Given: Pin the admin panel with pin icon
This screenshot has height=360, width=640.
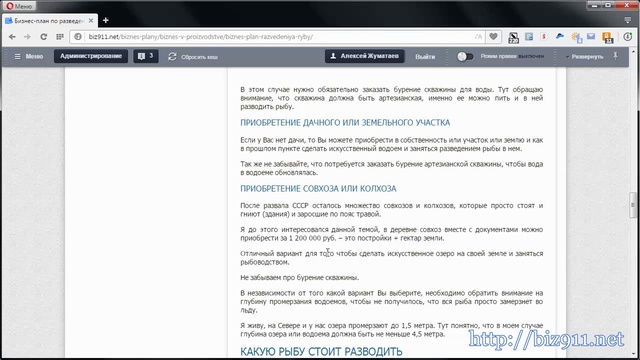Looking at the screenshot, I should point(616,56).
